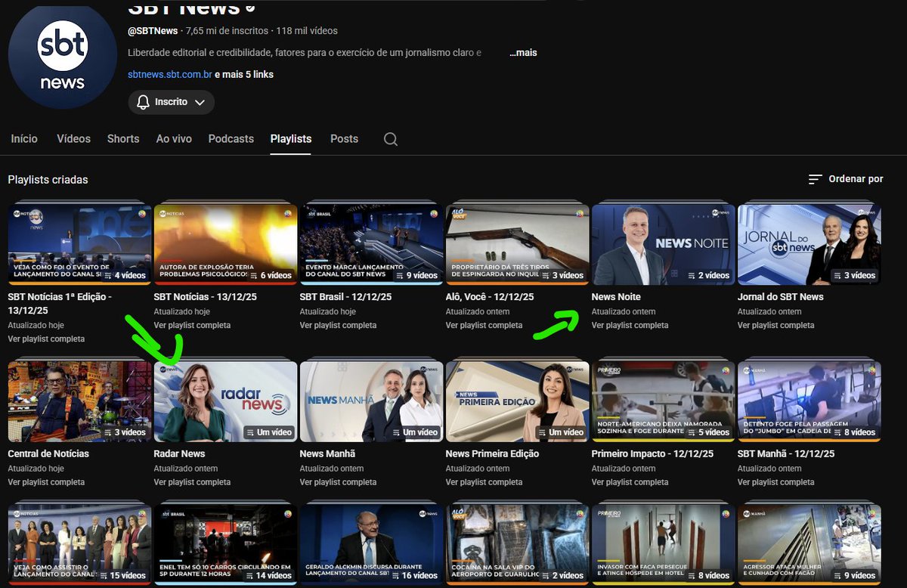Switch to the Ao vivo tab
This screenshot has width=907, height=588.
(x=174, y=139)
